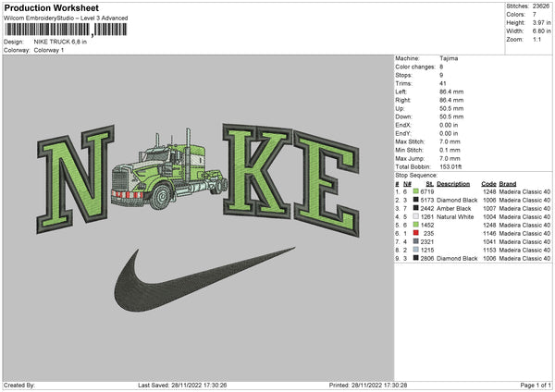Click the Total Bobbin value '153.01ft'

pyautogui.click(x=450, y=166)
